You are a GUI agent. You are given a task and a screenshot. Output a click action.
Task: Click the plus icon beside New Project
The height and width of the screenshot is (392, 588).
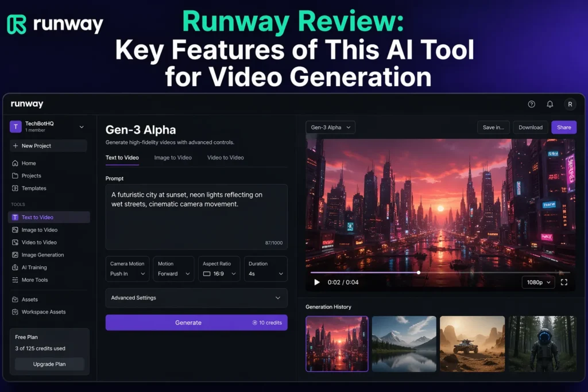pos(16,146)
